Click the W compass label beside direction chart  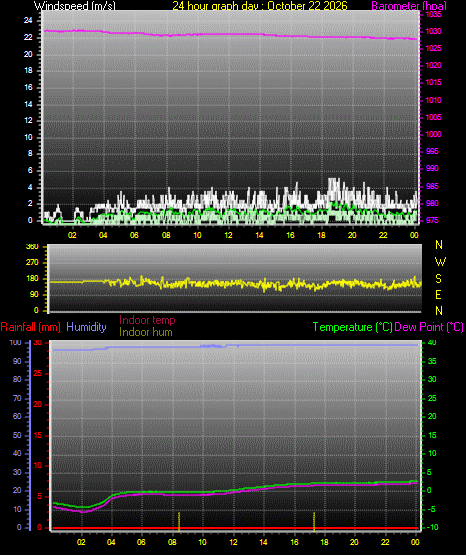tap(440, 262)
